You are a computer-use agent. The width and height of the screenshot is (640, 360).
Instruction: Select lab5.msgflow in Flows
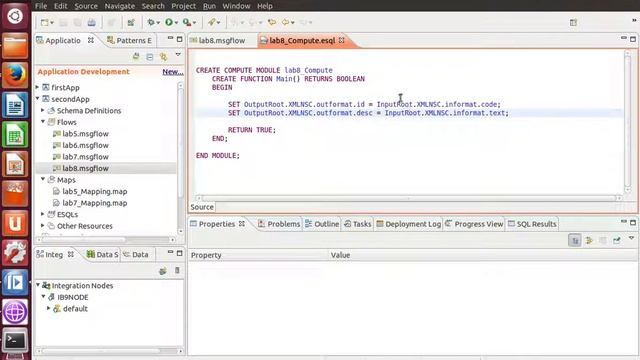tap(85, 133)
